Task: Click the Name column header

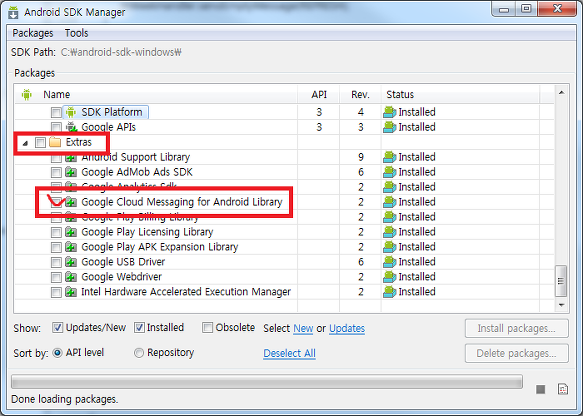Action: [x=156, y=94]
